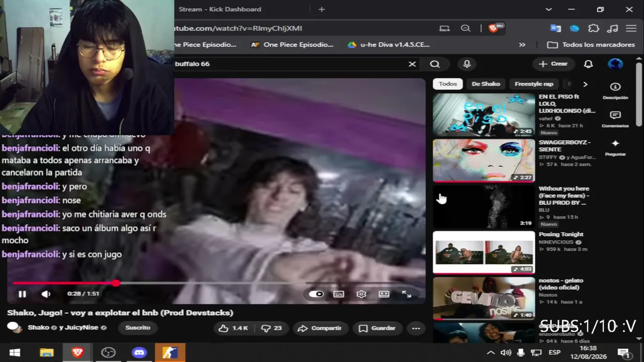The width and height of the screenshot is (644, 362).
Task: Open the blue round extension icon
Action: [x=575, y=28]
